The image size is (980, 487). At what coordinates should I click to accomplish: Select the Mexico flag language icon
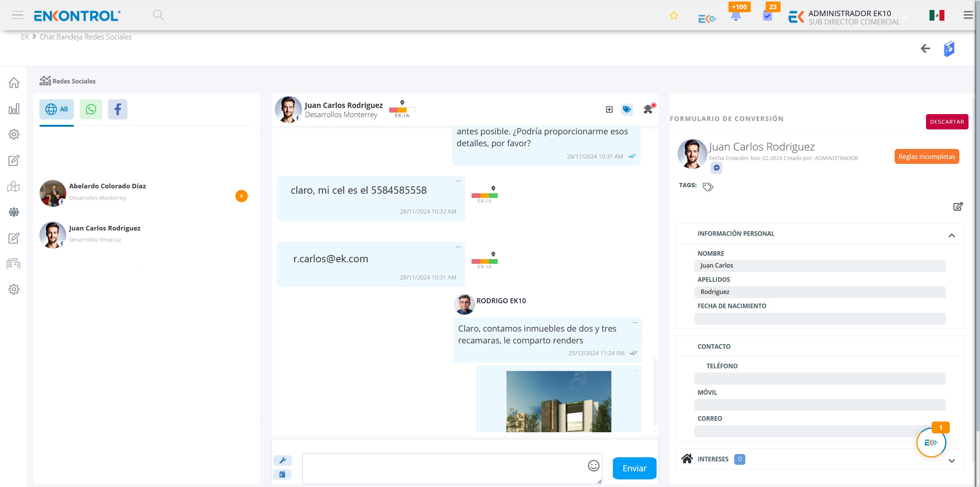(x=937, y=15)
